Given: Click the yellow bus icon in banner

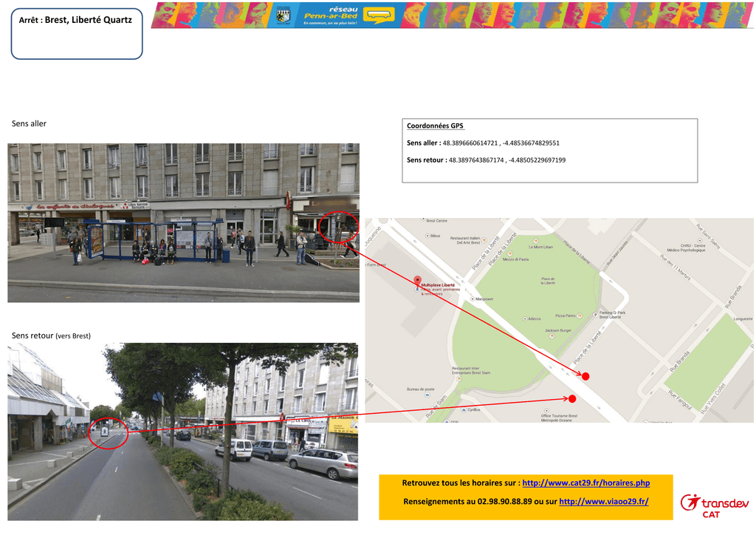Looking at the screenshot, I should coord(379,16).
